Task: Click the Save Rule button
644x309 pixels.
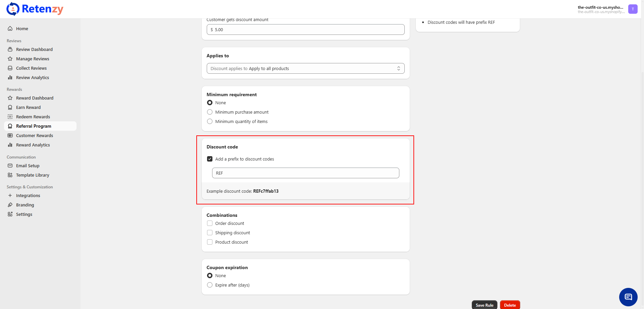Action: pos(484,305)
